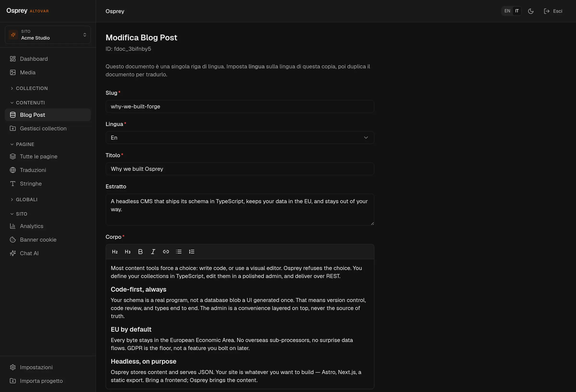Click the 'EU by default' heading

pyautogui.click(x=131, y=329)
